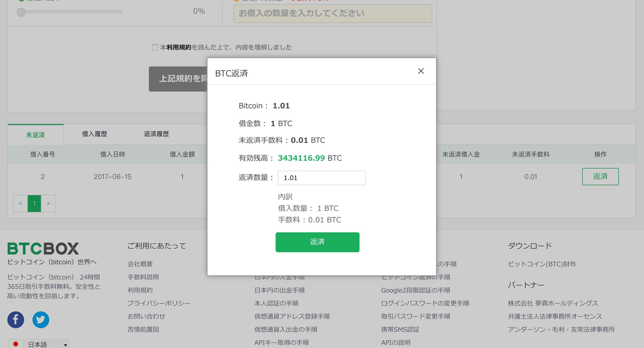Open the 手数料説明 link
Image resolution: width=644 pixels, height=348 pixels.
point(143,277)
